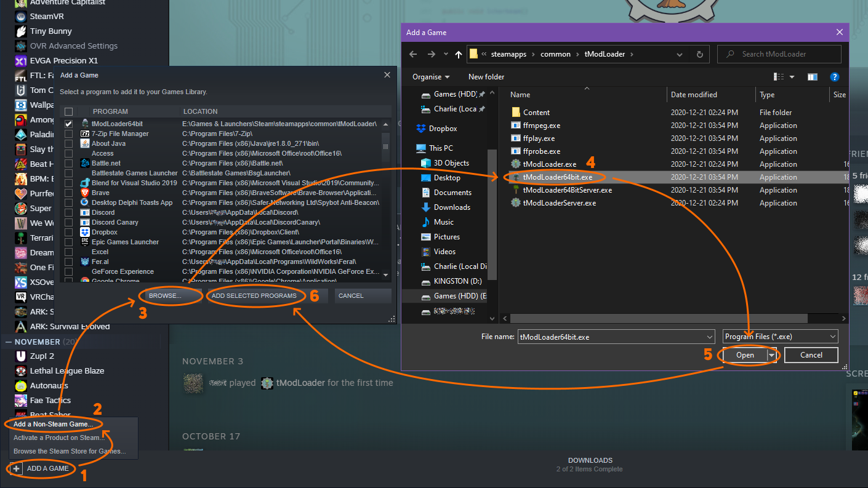Open OVR Advanced Settings library entry
This screenshot has height=488, width=868.
point(73,46)
